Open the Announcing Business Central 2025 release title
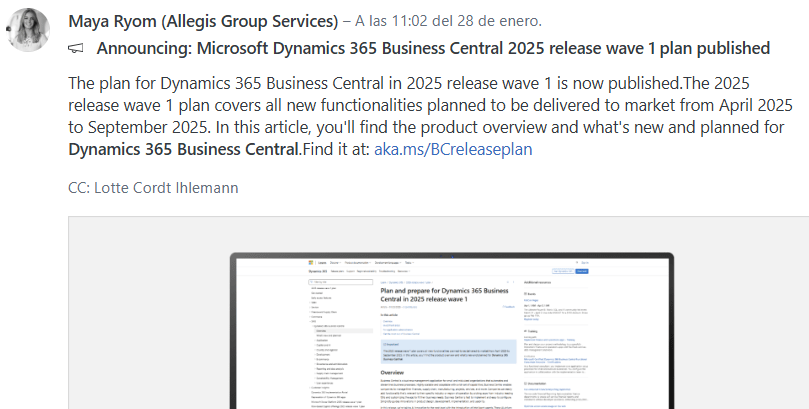Screen dimensions: 809x409 pos(433,48)
